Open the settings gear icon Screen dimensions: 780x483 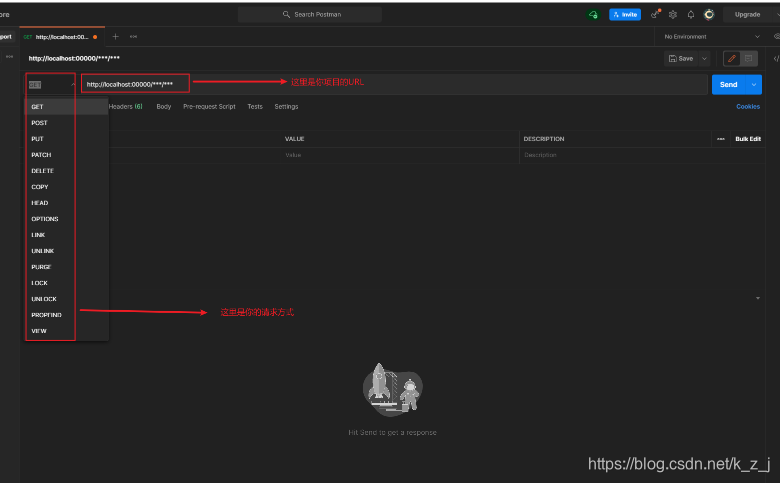click(673, 14)
